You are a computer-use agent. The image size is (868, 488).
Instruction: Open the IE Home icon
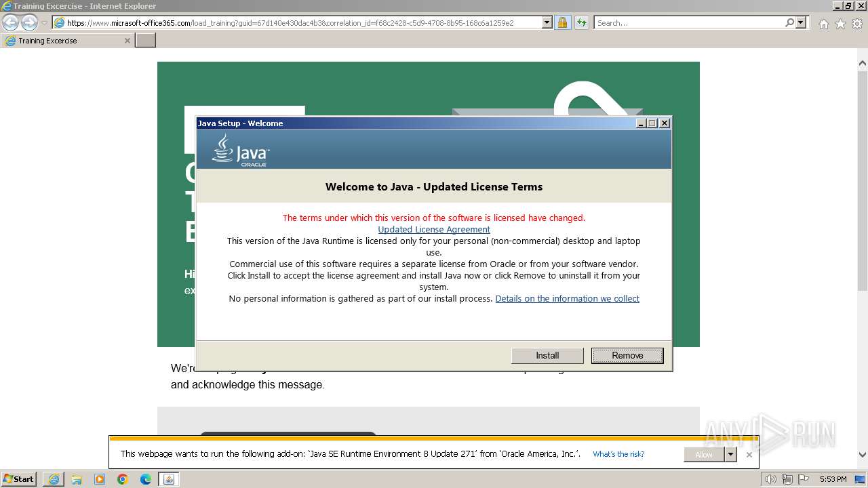[x=823, y=24]
